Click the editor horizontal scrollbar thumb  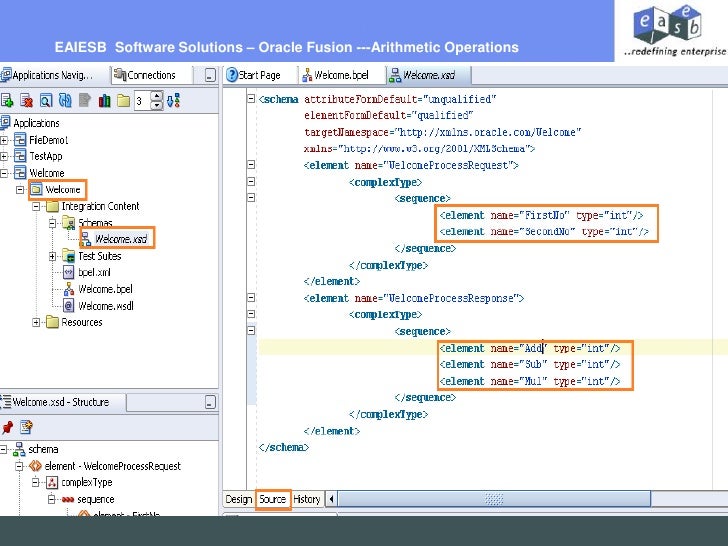pyautogui.click(x=494, y=499)
